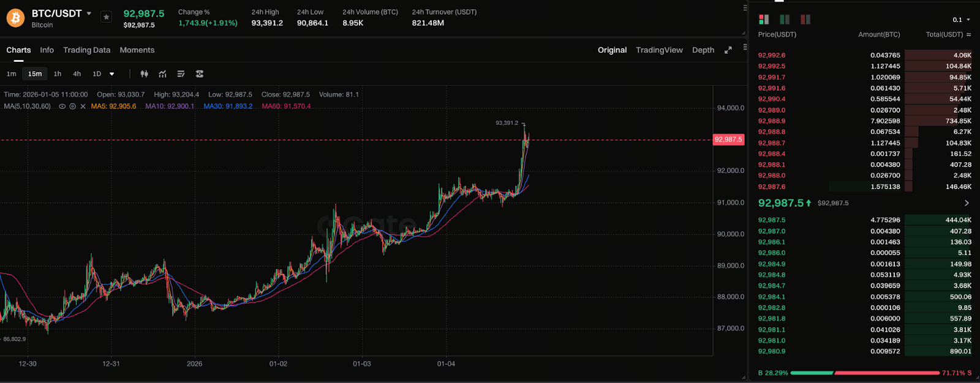Click the buy/sell ratio bar

pyautogui.click(x=864, y=373)
